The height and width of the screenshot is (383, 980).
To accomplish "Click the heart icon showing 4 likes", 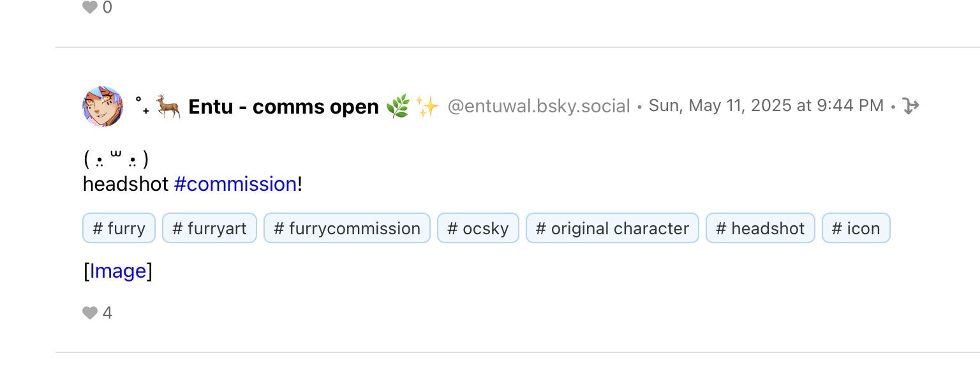I will pos(90,313).
